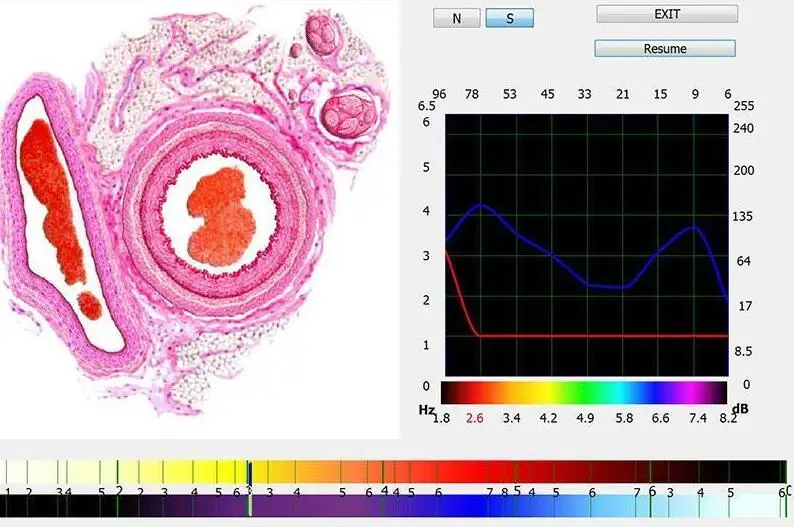Click the 240 right axis label
The height and width of the screenshot is (527, 794).
[743, 128]
